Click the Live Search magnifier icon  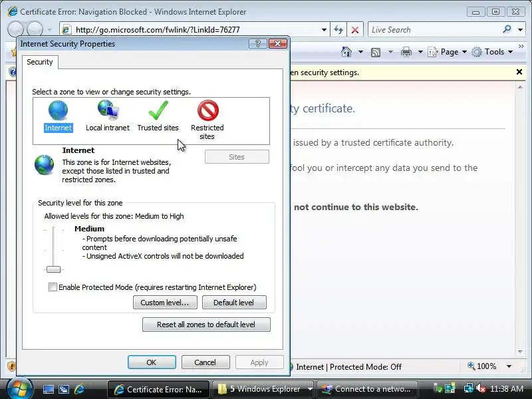tap(507, 29)
